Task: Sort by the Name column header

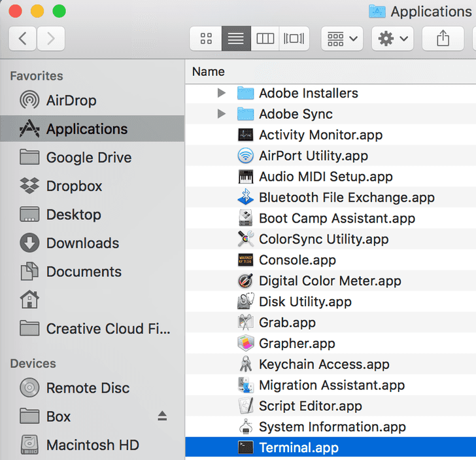Action: click(209, 71)
